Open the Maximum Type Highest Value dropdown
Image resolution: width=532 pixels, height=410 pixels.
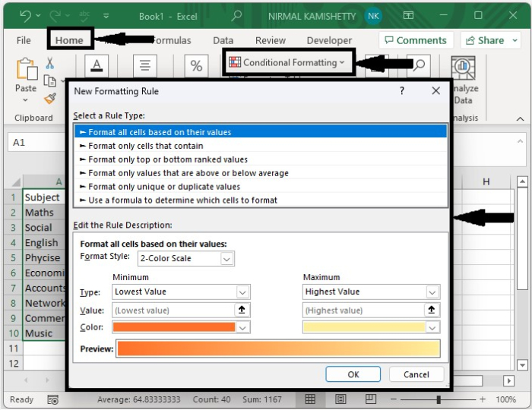tap(371, 292)
